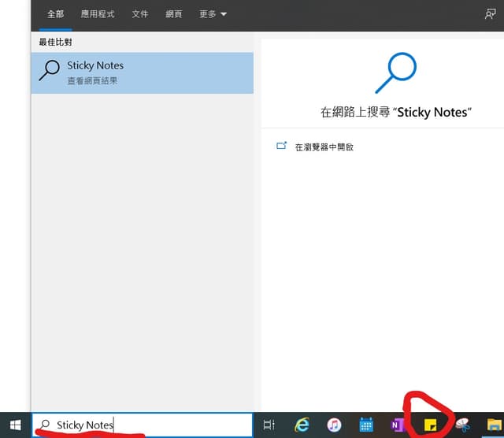
Task: Expand the 更多 dropdown menu
Action: tap(213, 14)
